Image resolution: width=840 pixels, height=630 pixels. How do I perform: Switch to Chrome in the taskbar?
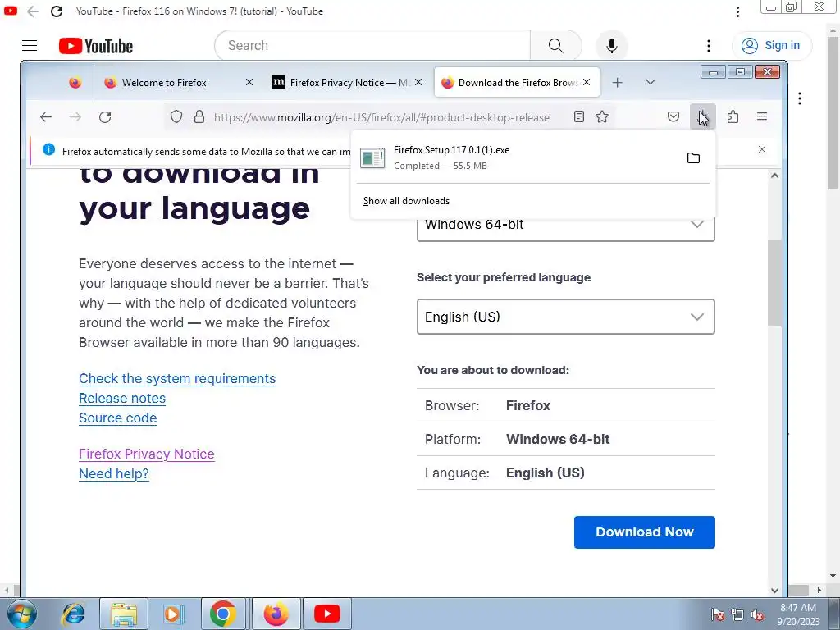click(x=223, y=614)
